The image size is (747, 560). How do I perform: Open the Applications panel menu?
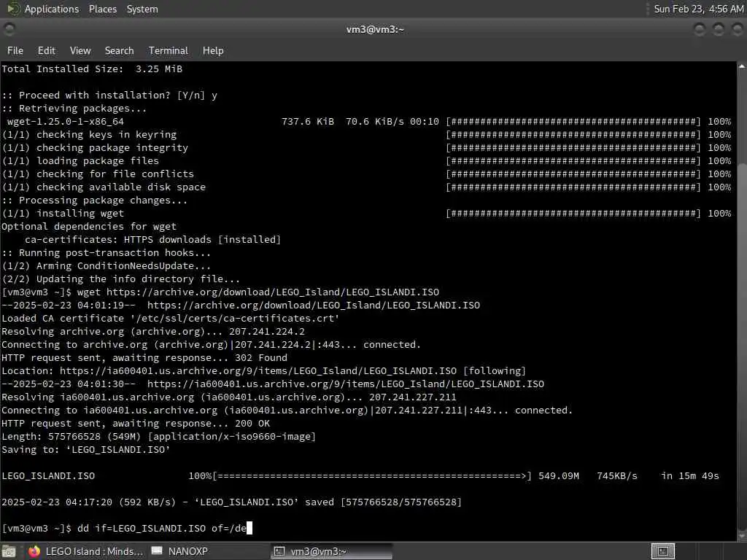pos(52,9)
